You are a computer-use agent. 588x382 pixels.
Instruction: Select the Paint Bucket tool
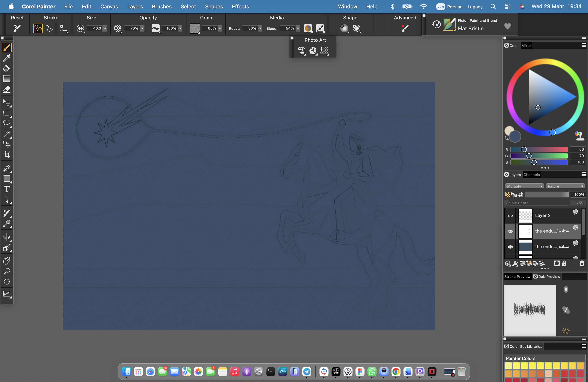click(7, 68)
